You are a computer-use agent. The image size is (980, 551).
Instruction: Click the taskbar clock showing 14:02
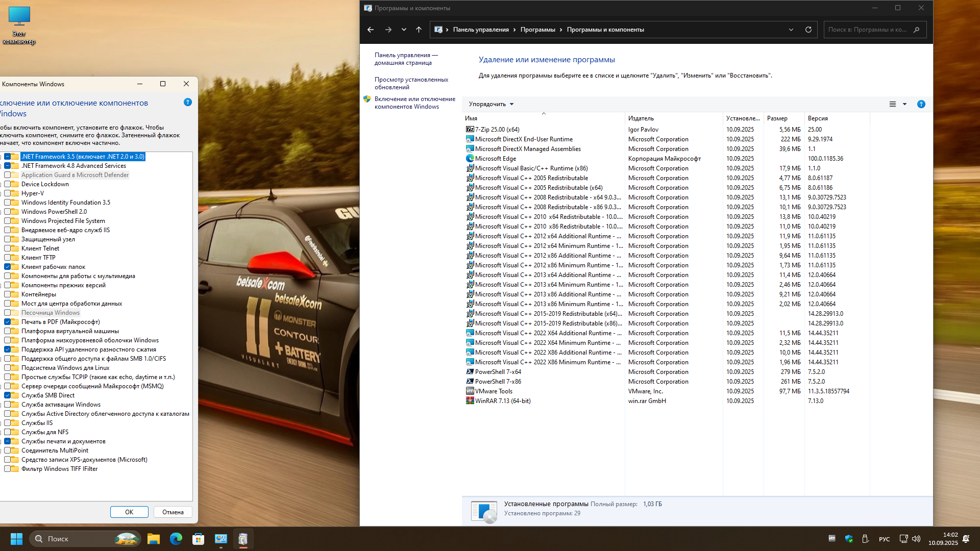tap(943, 539)
